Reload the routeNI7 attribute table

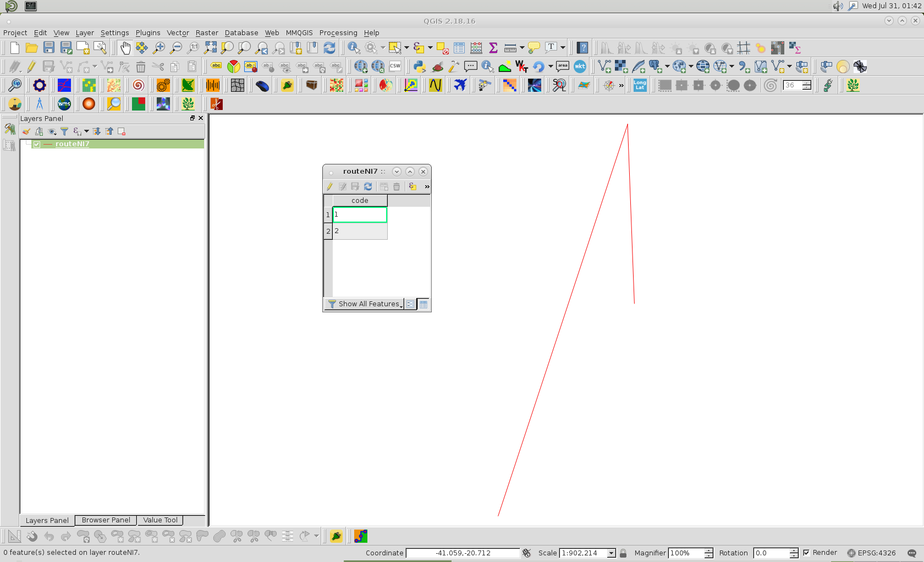368,187
